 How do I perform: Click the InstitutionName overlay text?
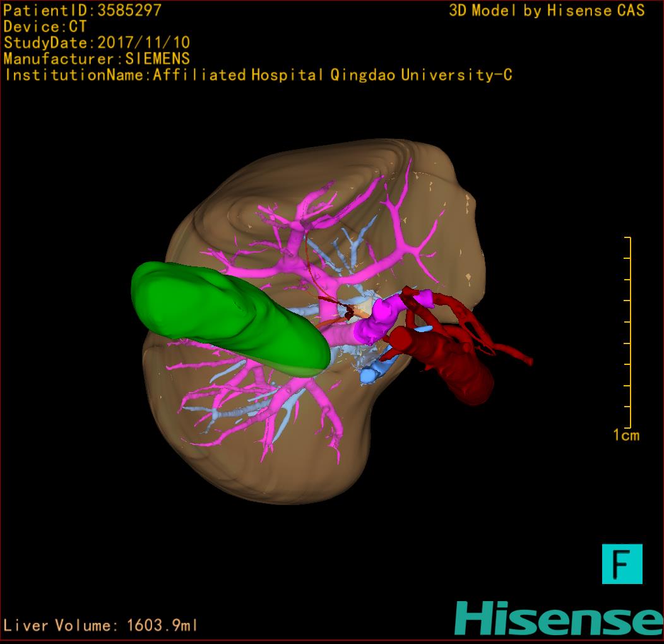(258, 75)
